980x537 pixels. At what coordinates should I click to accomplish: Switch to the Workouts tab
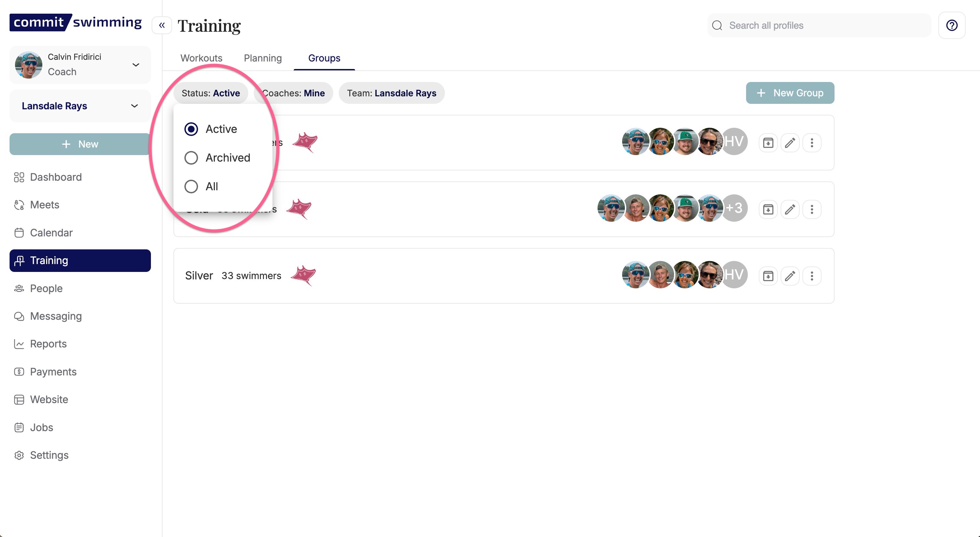tap(201, 58)
